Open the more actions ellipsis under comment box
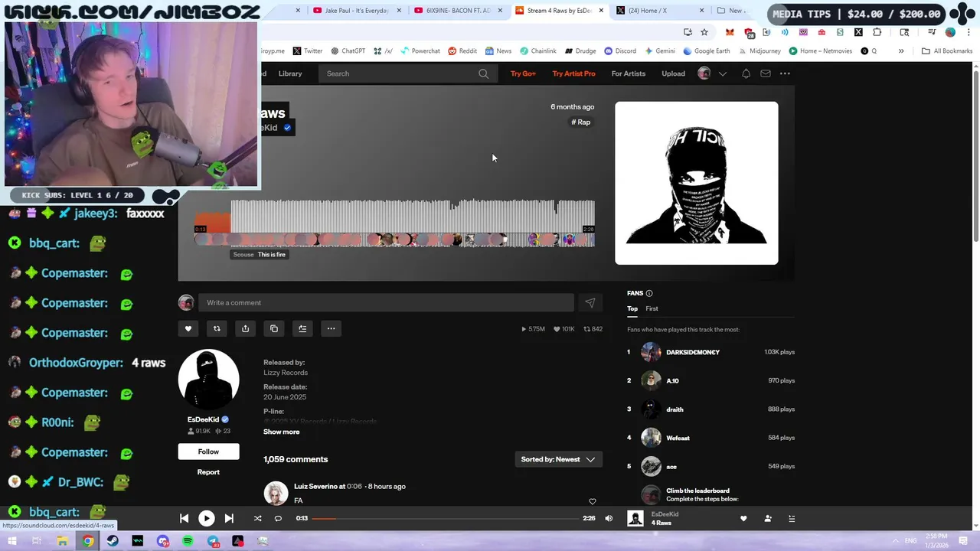This screenshot has width=980, height=551. click(331, 328)
